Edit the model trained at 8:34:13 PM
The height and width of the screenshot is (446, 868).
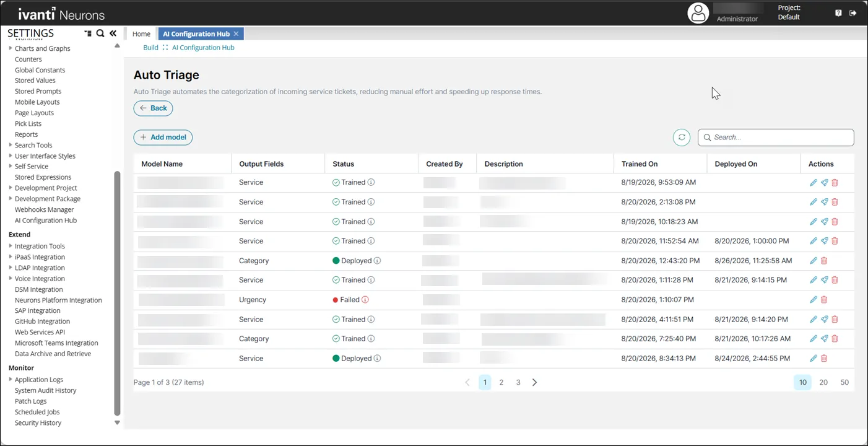tap(814, 359)
